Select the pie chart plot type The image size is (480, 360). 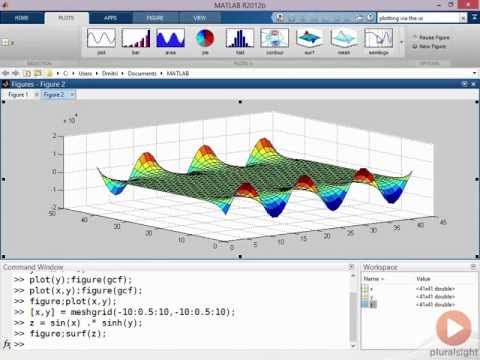[x=205, y=42]
